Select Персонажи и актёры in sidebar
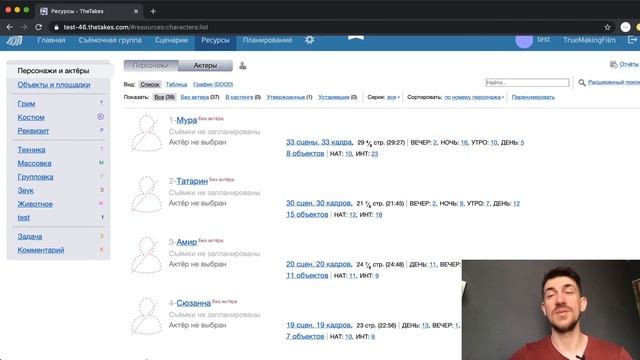Image resolution: width=640 pixels, height=360 pixels. tap(53, 71)
